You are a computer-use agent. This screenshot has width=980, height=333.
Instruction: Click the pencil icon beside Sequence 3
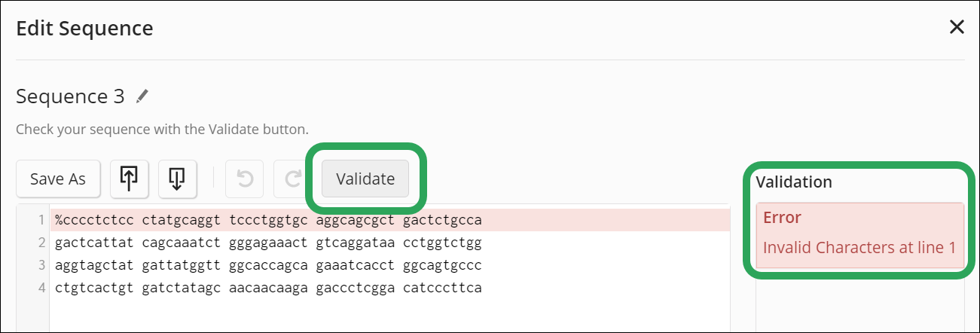[142, 96]
